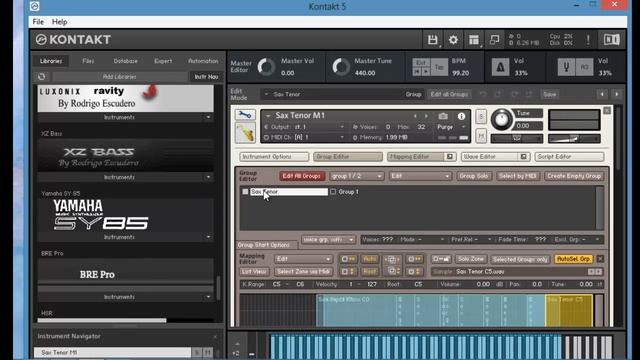Image resolution: width=640 pixels, height=360 pixels.
Task: Toggle the Sax Tenor group checkbox
Action: point(245,191)
